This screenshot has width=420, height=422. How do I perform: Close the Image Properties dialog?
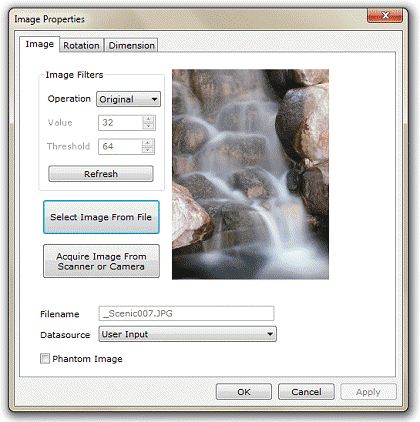click(x=385, y=16)
